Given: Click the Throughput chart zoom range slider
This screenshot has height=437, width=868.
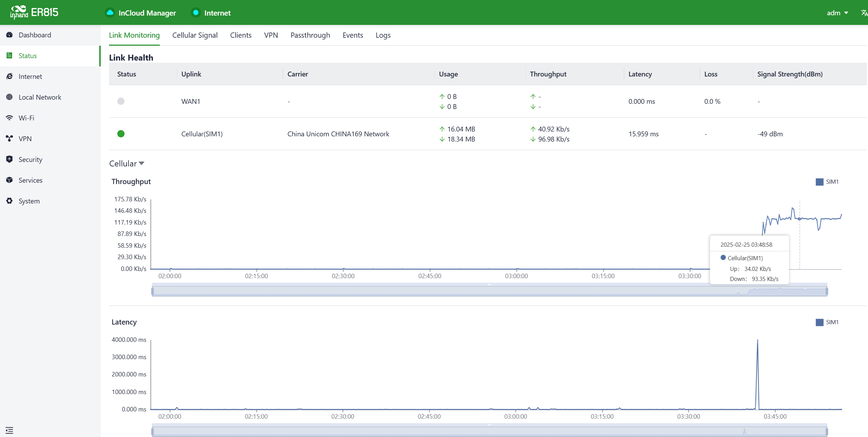Looking at the screenshot, I should point(489,291).
